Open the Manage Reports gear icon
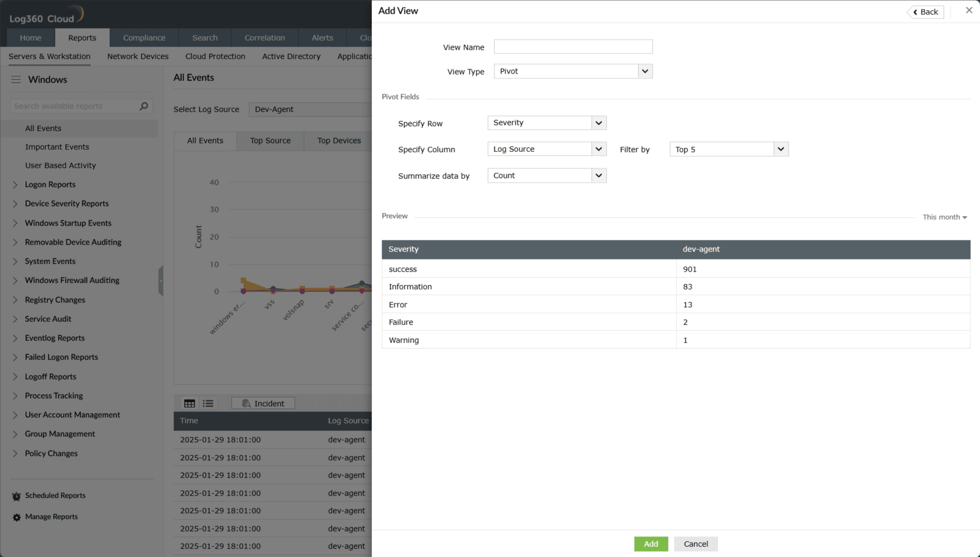The width and height of the screenshot is (980, 557). [16, 517]
